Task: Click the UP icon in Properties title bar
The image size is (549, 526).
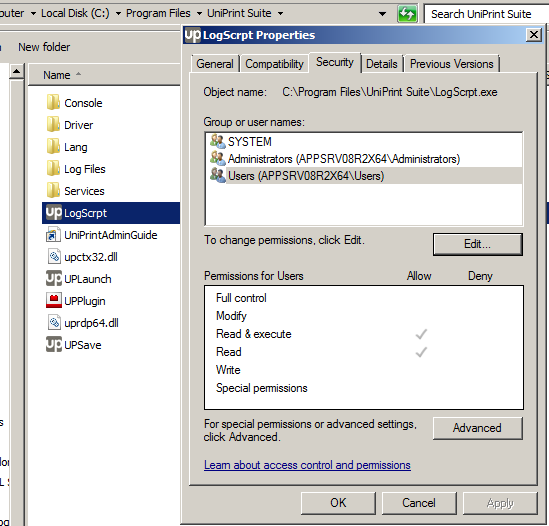Action: pos(193,35)
